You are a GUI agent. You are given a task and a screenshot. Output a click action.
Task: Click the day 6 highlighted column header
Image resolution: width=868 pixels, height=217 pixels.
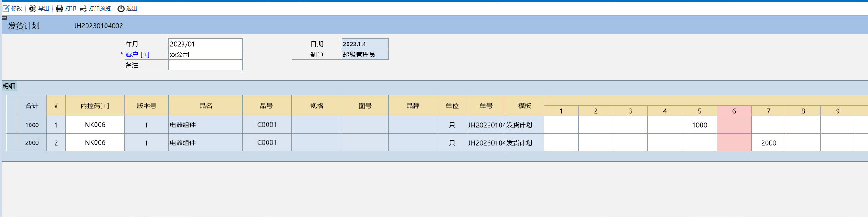coord(734,111)
